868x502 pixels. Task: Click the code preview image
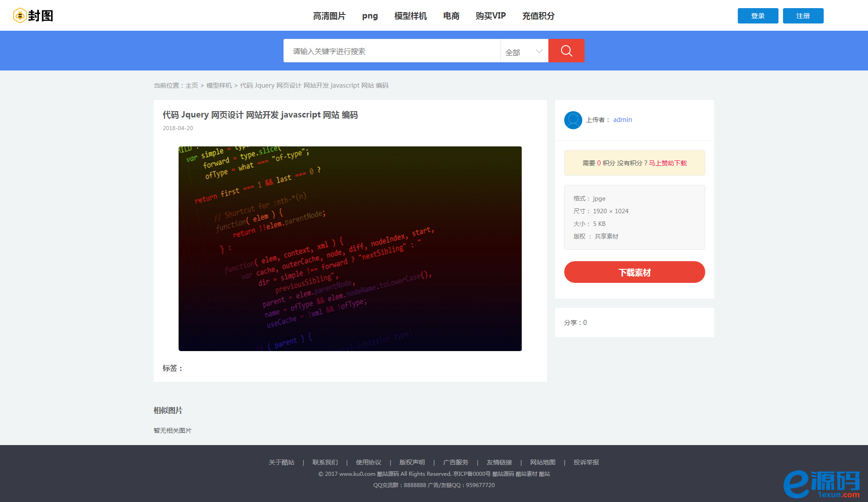[350, 249]
